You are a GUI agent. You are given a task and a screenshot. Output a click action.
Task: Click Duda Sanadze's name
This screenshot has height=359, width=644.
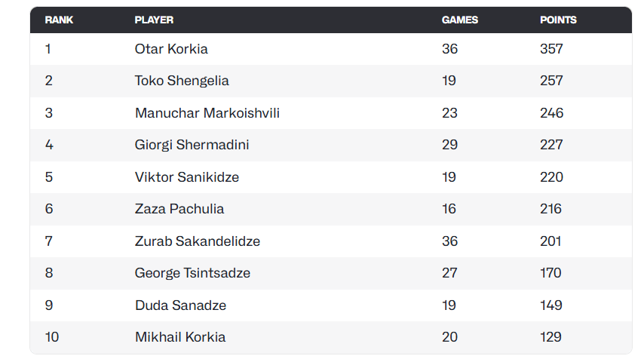(180, 305)
